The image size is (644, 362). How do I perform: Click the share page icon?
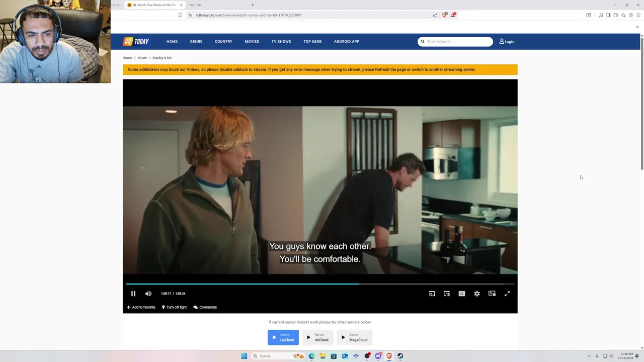tap(435, 15)
